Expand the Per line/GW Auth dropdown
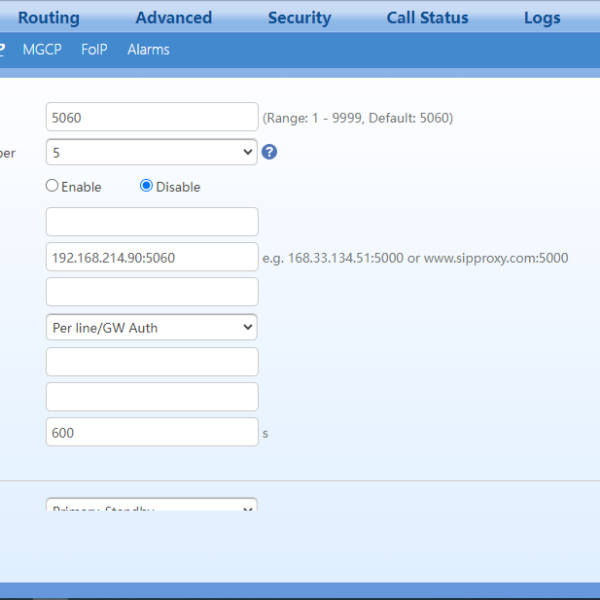600x600 pixels. (x=152, y=327)
